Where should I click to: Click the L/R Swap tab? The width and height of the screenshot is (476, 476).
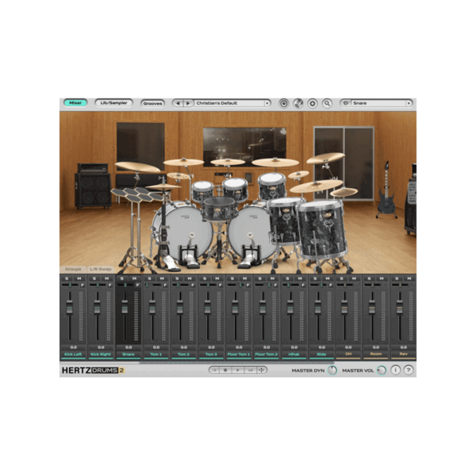101,269
